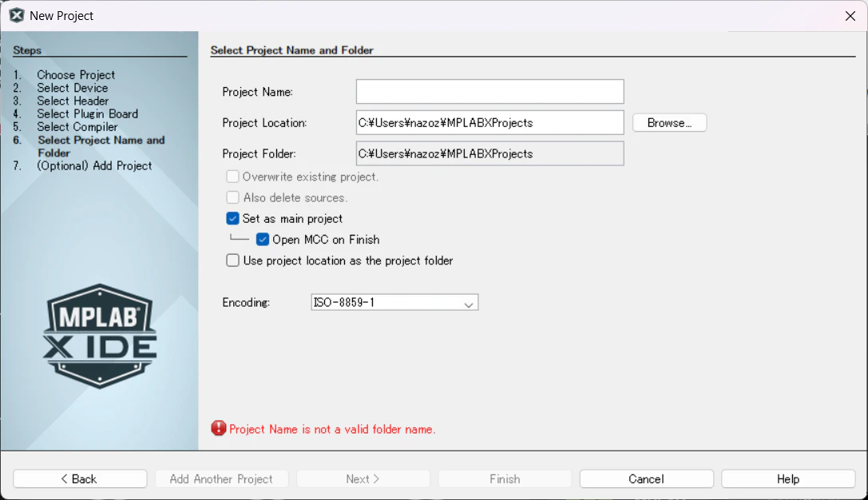Click step 2 Select Device
Viewport: 868px width, 500px height.
(73, 88)
